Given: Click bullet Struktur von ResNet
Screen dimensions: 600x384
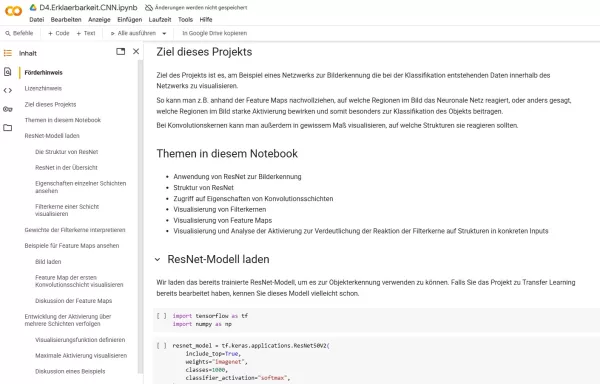Looking at the screenshot, I should click(x=203, y=188).
